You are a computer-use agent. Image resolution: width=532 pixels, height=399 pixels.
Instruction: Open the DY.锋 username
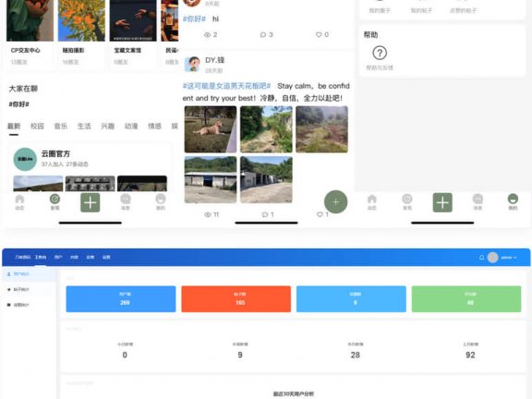coord(215,60)
